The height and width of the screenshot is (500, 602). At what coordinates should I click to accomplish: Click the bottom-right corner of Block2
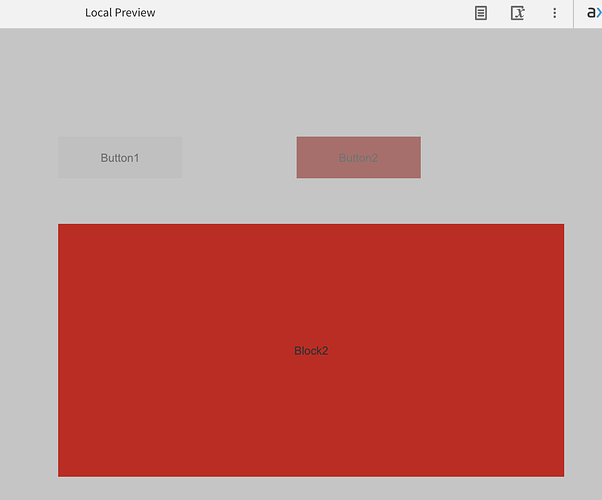click(561, 474)
